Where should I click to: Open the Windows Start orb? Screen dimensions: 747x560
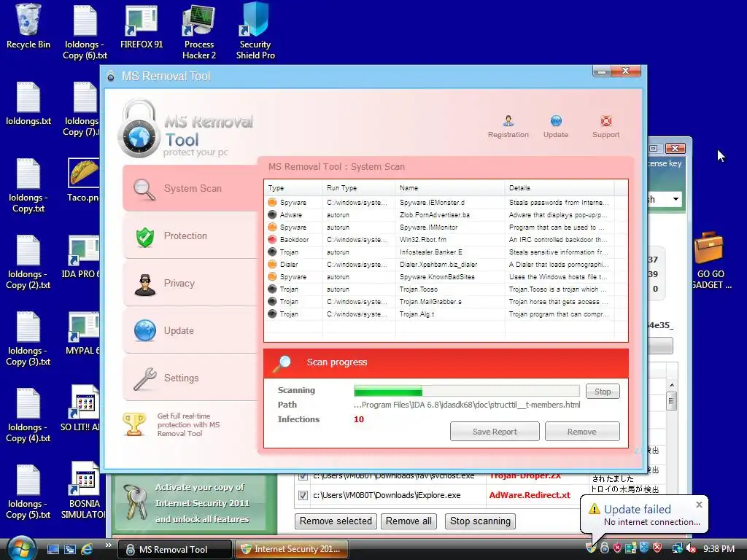pyautogui.click(x=21, y=548)
